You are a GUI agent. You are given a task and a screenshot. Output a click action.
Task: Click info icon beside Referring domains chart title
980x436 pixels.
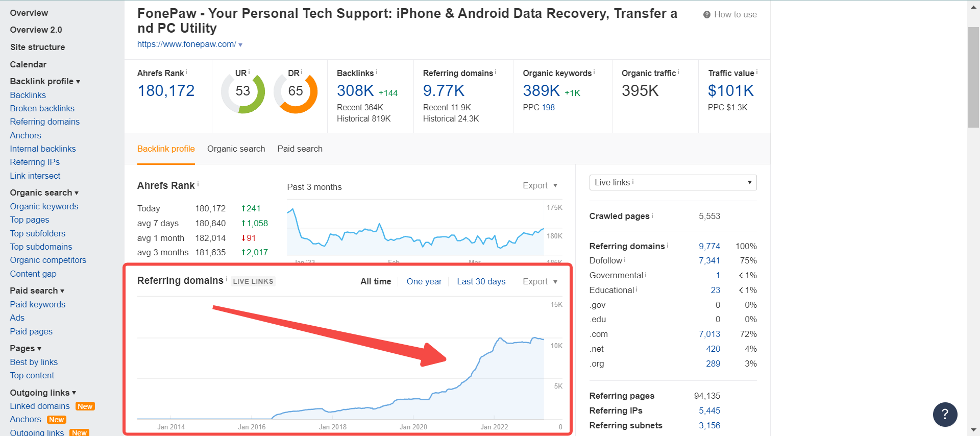(x=227, y=279)
